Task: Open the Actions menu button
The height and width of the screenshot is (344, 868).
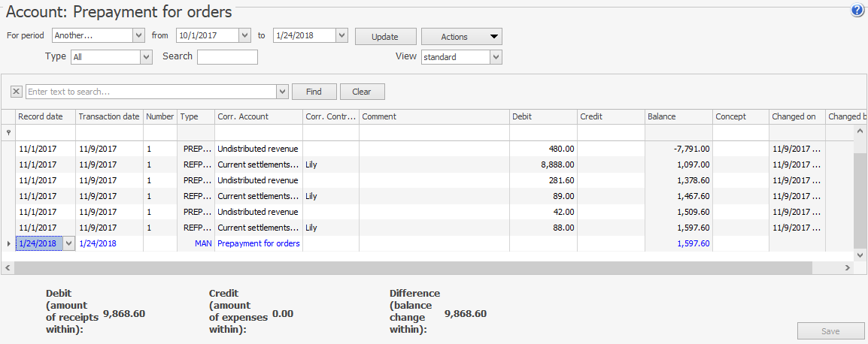Action: pyautogui.click(x=461, y=37)
